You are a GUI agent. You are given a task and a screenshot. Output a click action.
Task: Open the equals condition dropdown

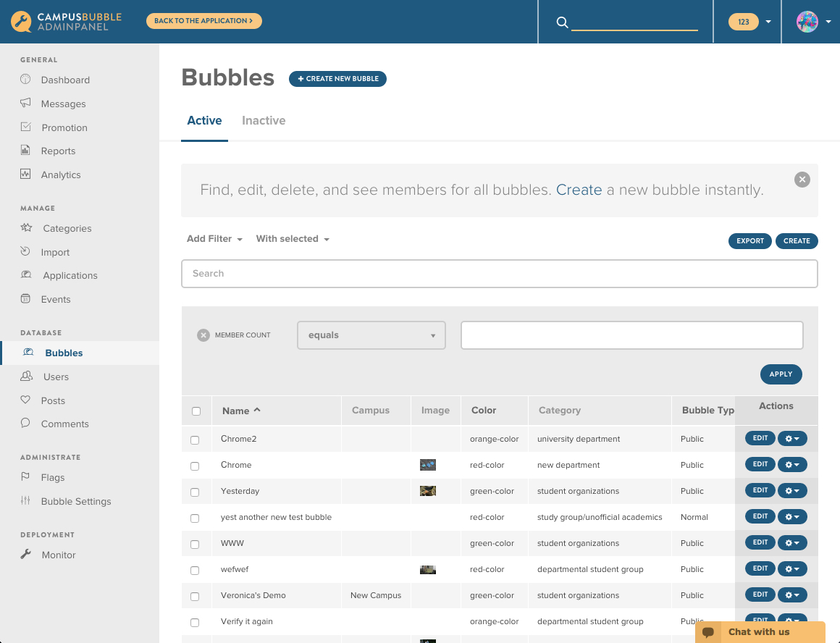[371, 335]
